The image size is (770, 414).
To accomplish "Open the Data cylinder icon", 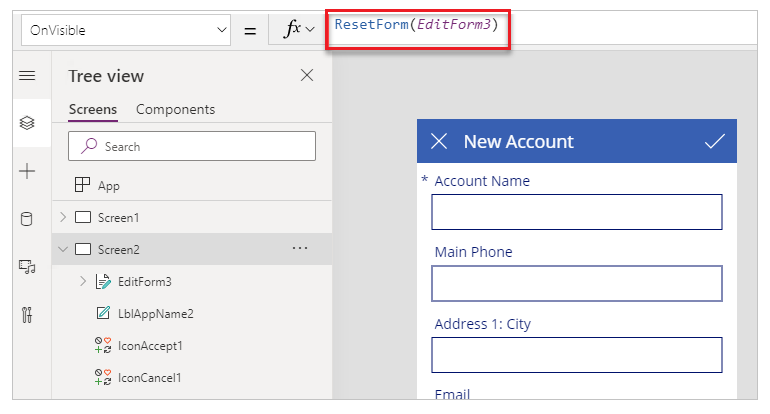I will 27,219.
